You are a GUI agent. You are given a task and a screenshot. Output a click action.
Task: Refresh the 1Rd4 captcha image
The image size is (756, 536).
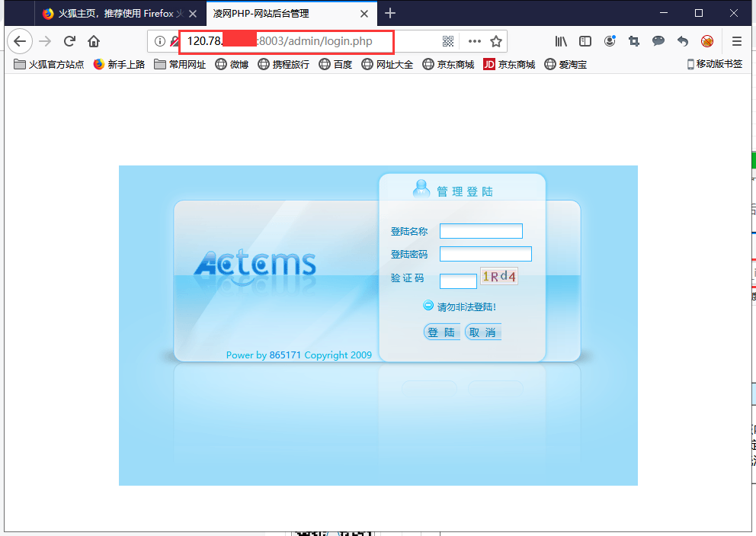[499, 276]
